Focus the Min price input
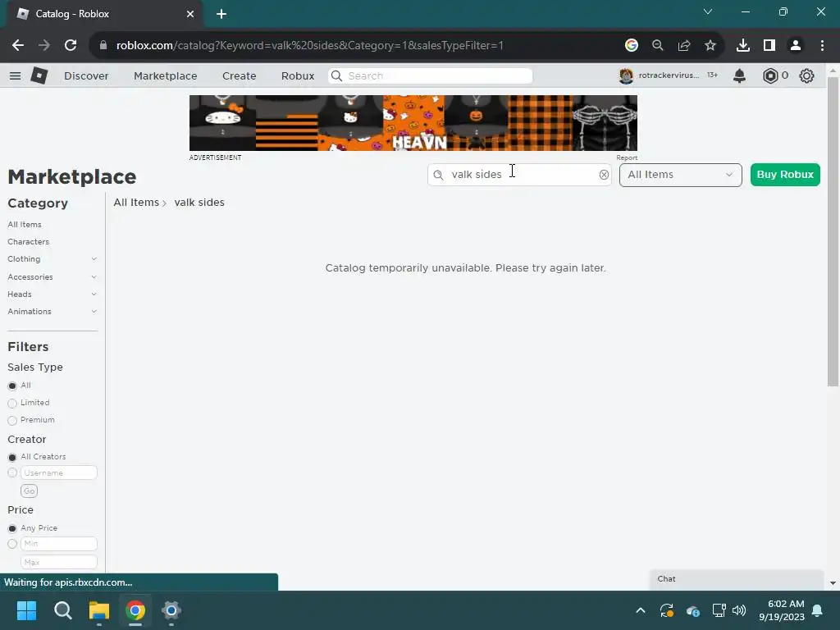This screenshot has width=840, height=630. click(x=59, y=544)
